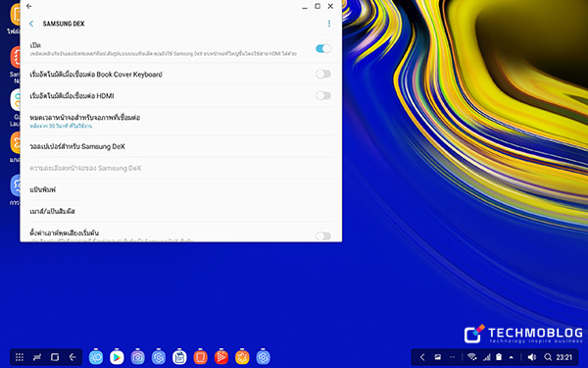Click the window title bar back arrow
This screenshot has height=368, width=588.
click(29, 6)
